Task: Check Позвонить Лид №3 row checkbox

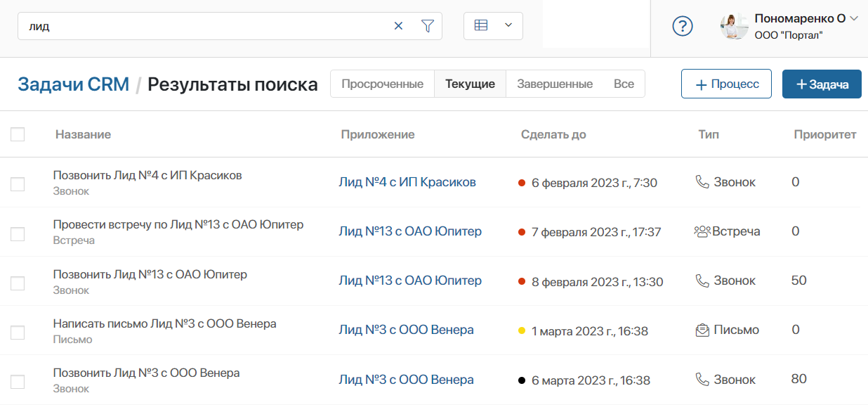Action: (x=18, y=382)
